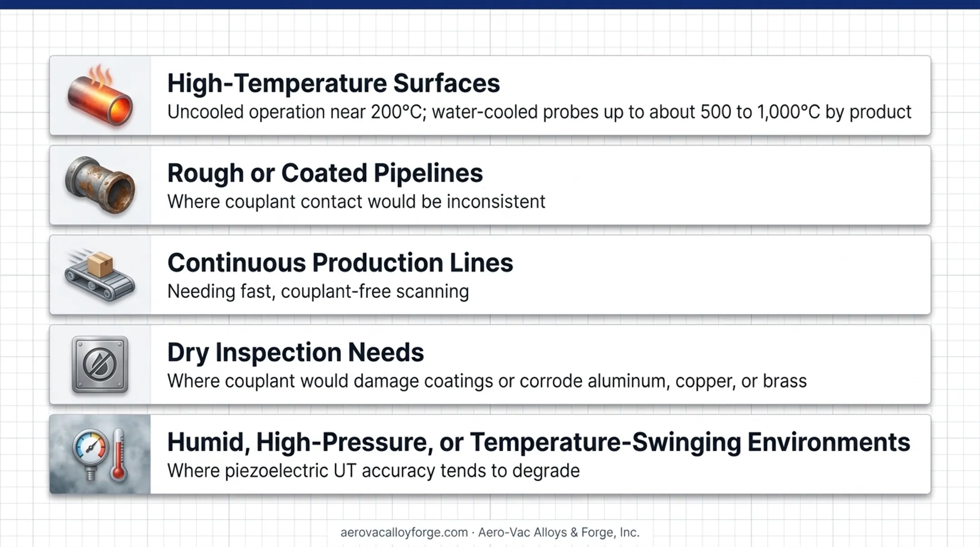Click the Aero-Vac Alloys & Forge, Inc. text
The image size is (980, 547).
pyautogui.click(x=559, y=532)
